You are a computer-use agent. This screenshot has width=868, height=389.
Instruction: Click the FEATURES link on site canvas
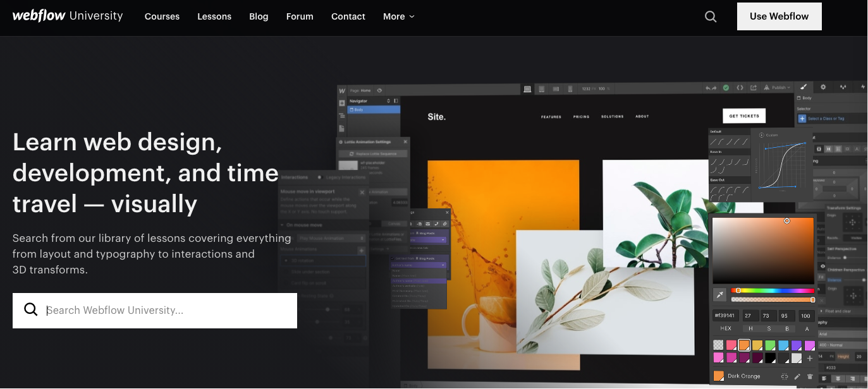tap(551, 117)
